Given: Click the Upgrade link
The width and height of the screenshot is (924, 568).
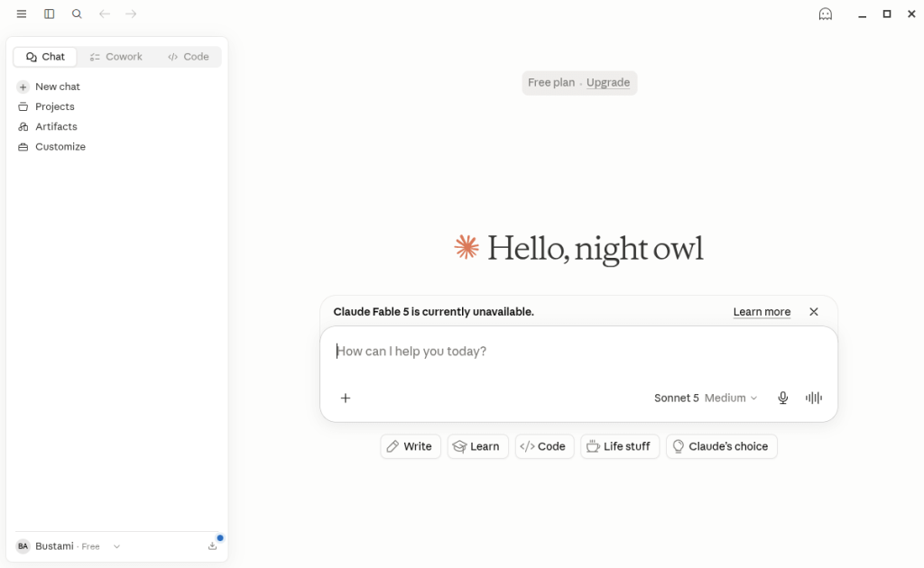Looking at the screenshot, I should point(608,82).
